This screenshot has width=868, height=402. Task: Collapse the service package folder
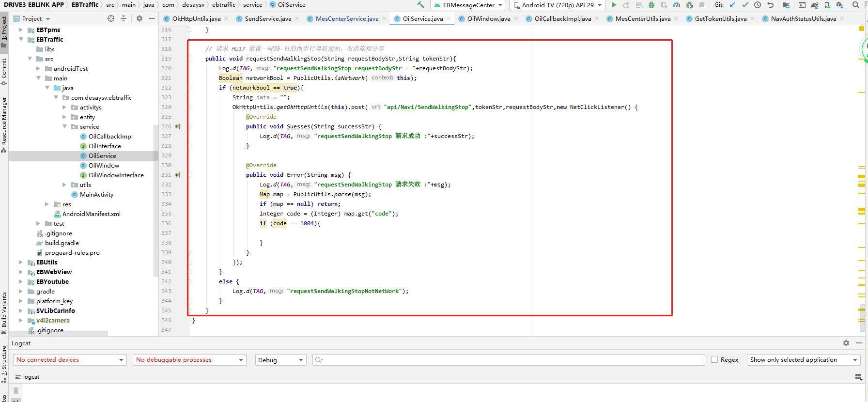[65, 126]
